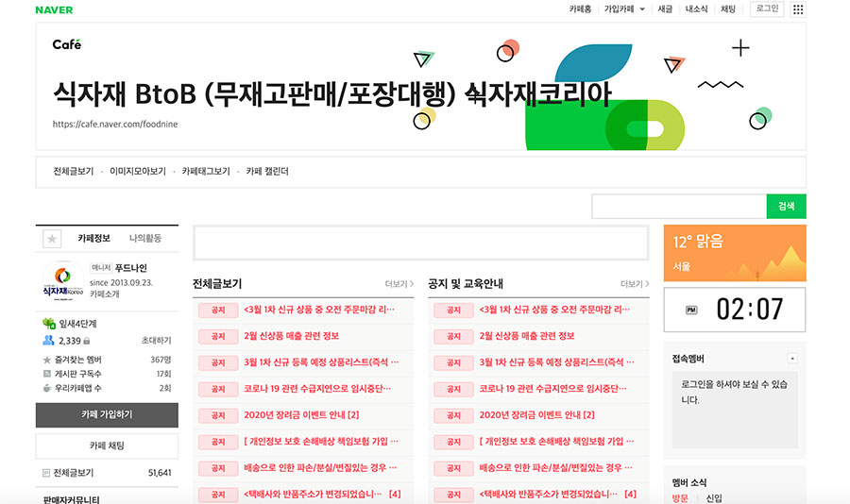Open left notice 택배사와 반품주소가 변경되었습니다
The height and width of the screenshot is (504, 850).
point(313,495)
